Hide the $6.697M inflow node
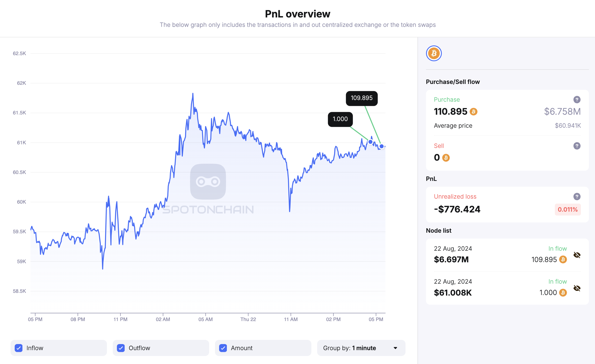 point(577,255)
